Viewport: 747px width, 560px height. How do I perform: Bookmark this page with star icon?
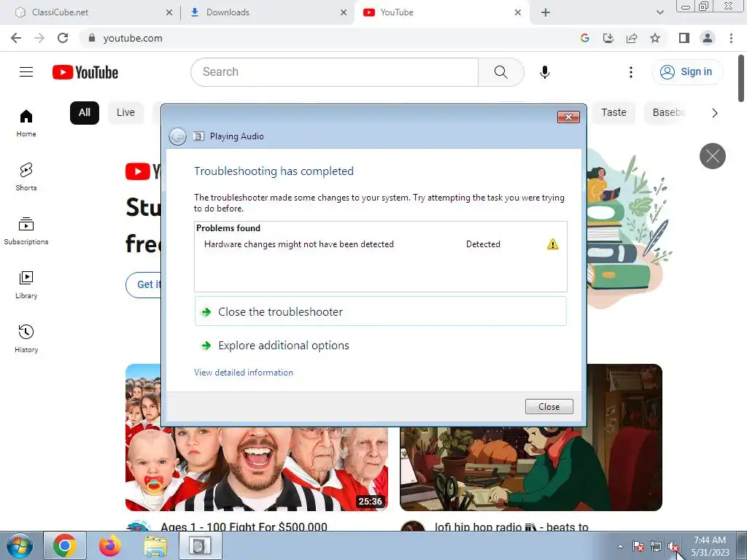655,38
